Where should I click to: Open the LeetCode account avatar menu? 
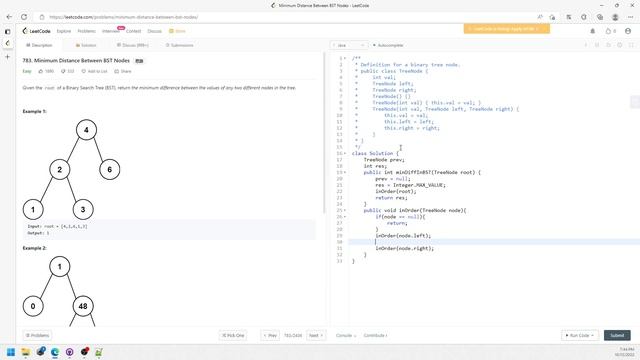pyautogui.click(x=628, y=31)
